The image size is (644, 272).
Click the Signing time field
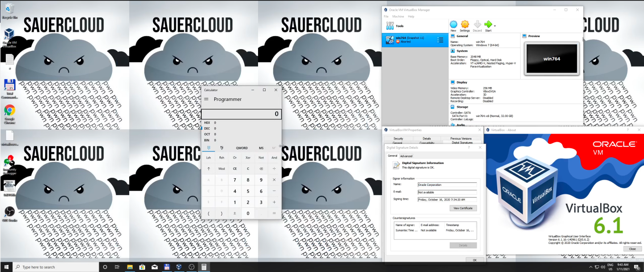point(447,199)
